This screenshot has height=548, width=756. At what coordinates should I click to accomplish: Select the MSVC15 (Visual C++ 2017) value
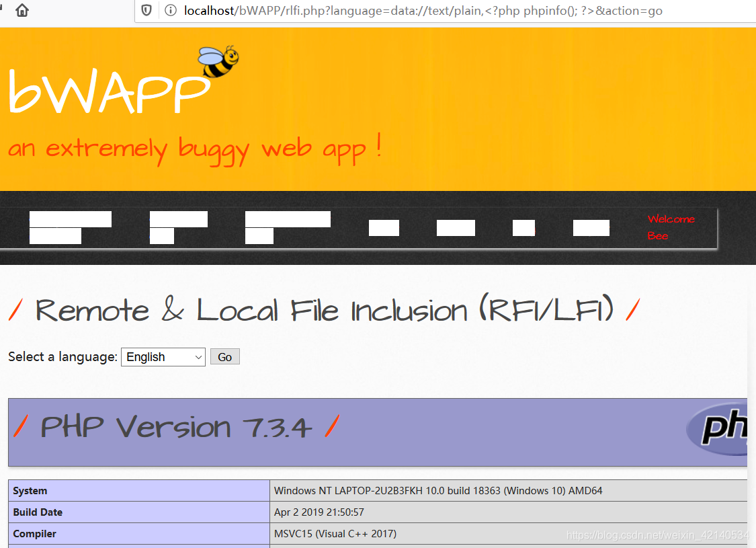click(x=335, y=533)
